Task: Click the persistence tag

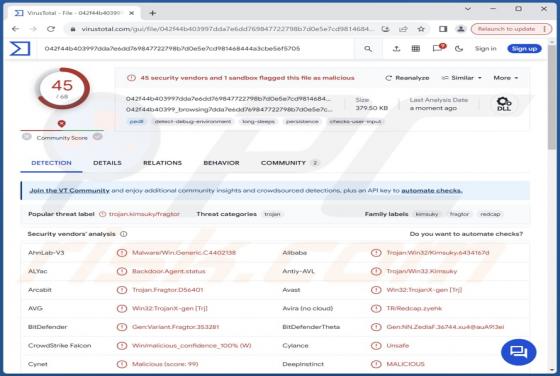Action: tap(302, 121)
